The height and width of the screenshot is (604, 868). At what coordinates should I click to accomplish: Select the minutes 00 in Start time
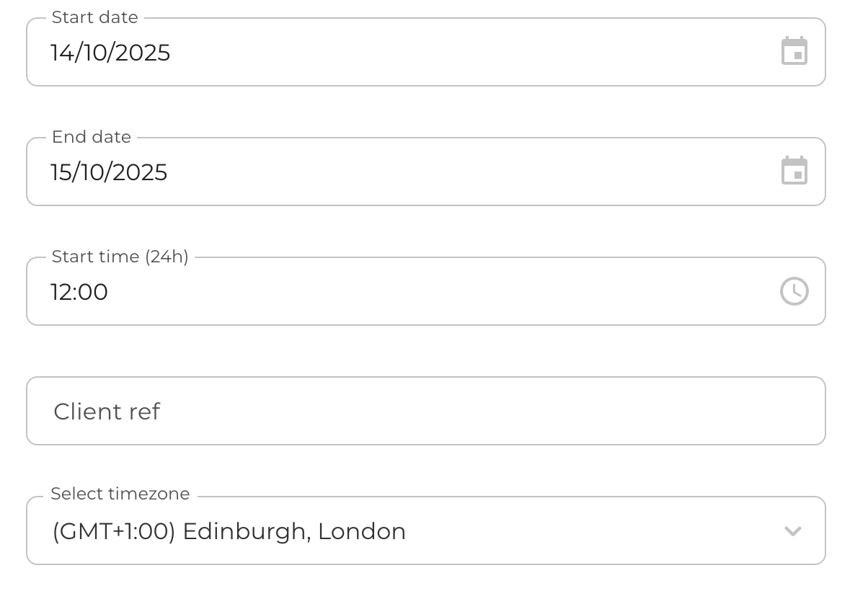click(94, 292)
